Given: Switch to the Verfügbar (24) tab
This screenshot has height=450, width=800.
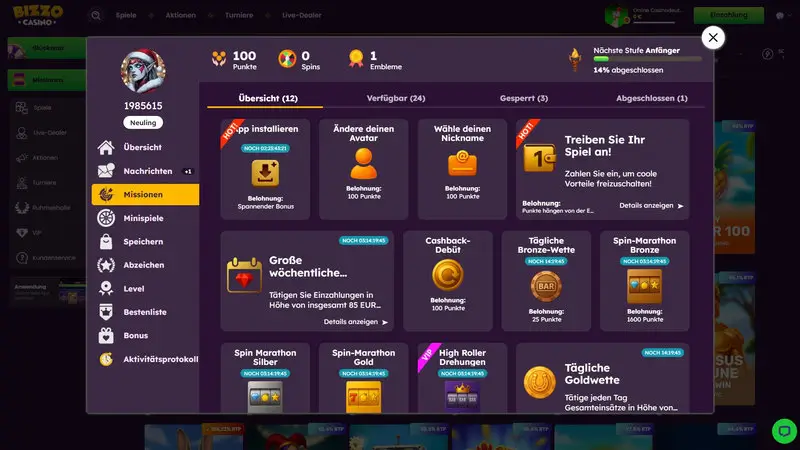Looking at the screenshot, I should pyautogui.click(x=396, y=98).
